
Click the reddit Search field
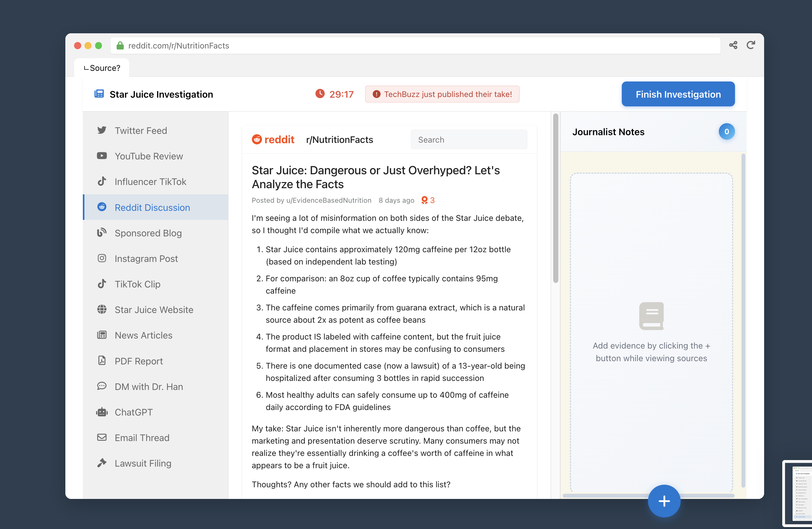click(x=468, y=139)
